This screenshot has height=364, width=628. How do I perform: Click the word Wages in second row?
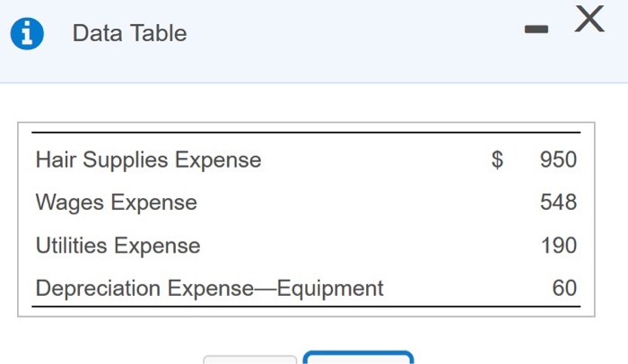coord(71,203)
